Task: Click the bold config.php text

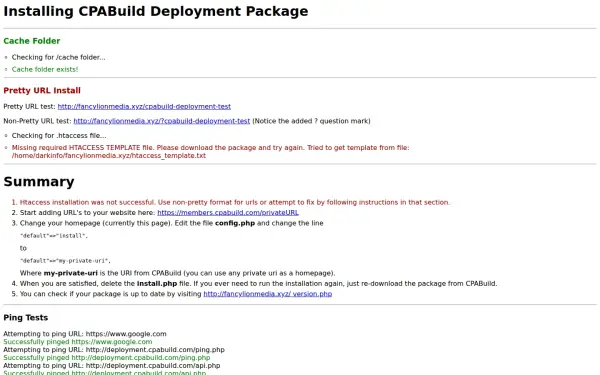Action: [235, 223]
